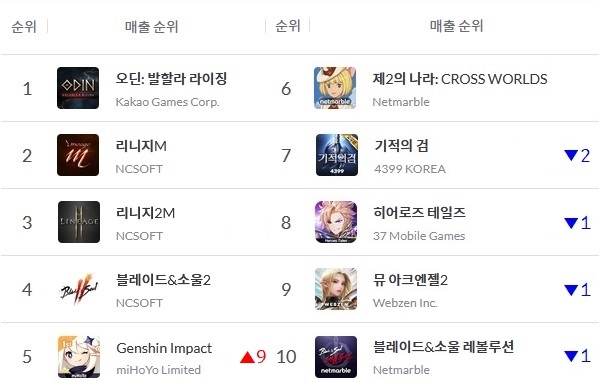Click the Kakao Games Corp. publisher name

[168, 102]
